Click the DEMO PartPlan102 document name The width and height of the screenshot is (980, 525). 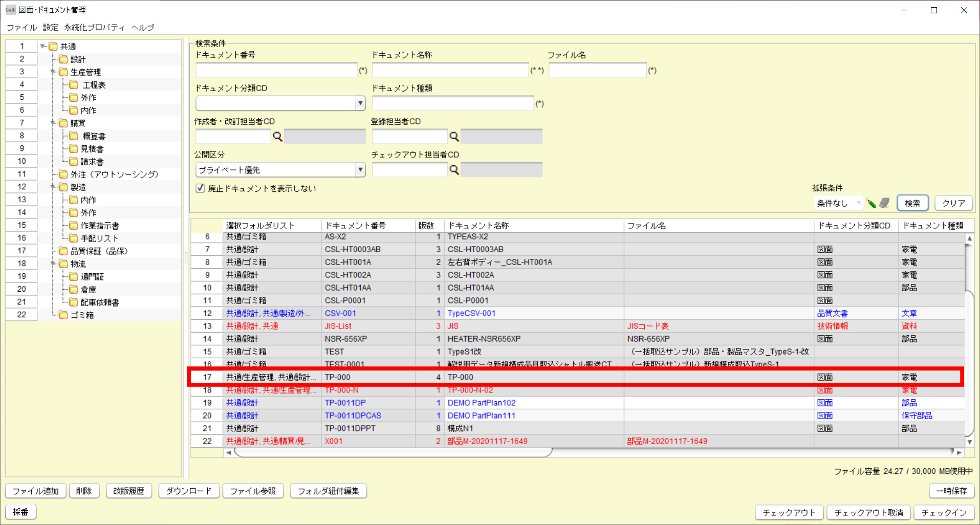[x=481, y=403]
